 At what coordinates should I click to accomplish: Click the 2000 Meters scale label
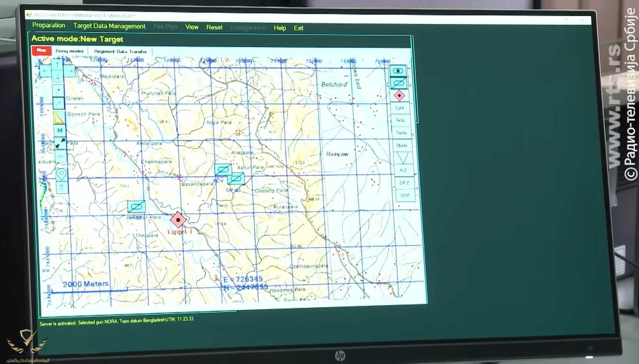pos(86,284)
